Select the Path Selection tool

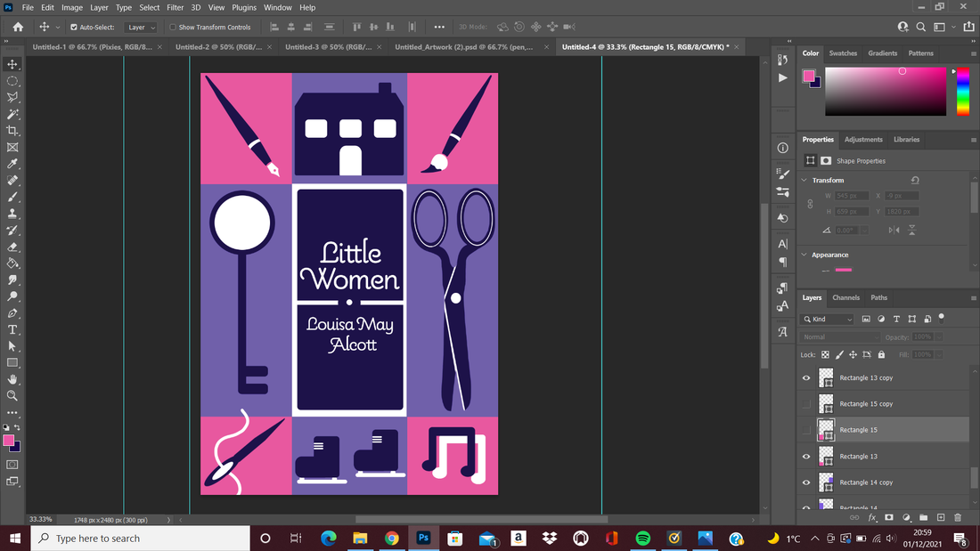coord(12,346)
